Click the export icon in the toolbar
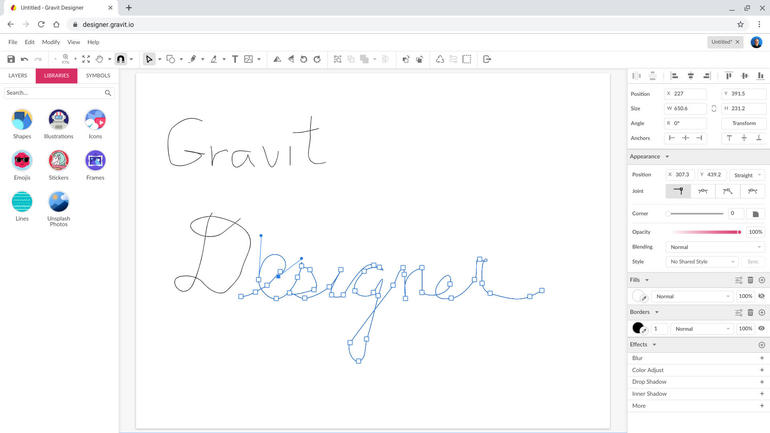Screen dimensions: 770x433 [487, 59]
